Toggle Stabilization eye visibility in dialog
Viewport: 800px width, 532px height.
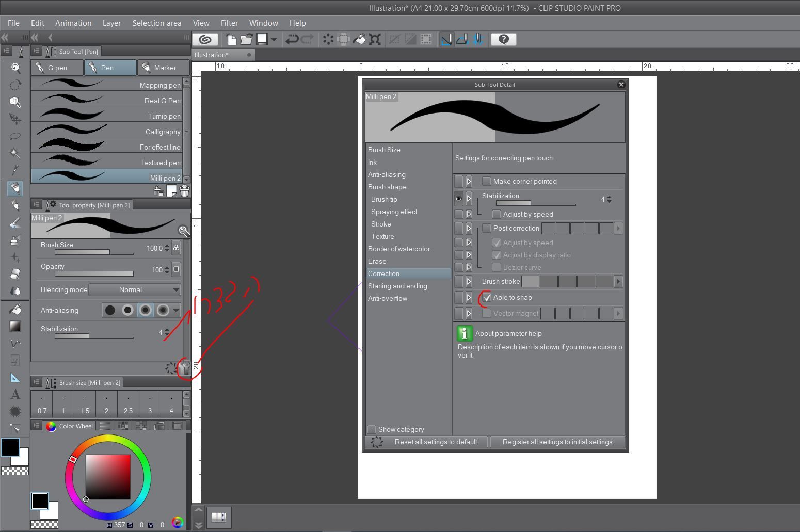pyautogui.click(x=458, y=199)
